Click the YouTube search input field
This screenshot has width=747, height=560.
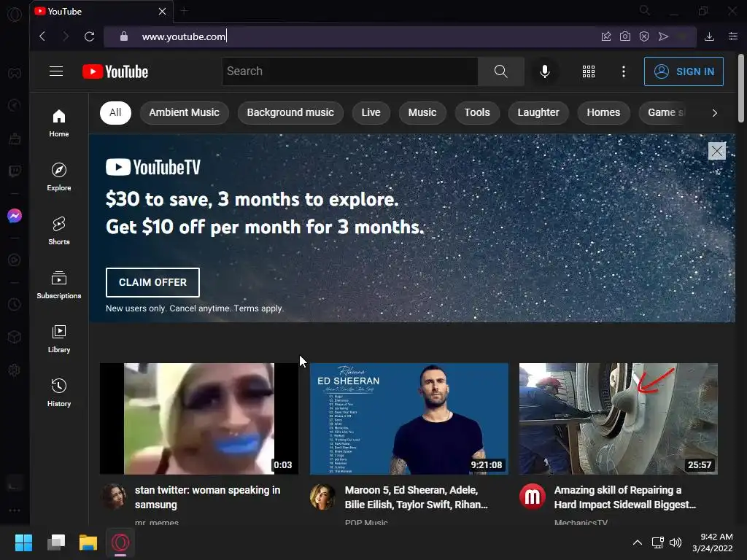click(349, 71)
